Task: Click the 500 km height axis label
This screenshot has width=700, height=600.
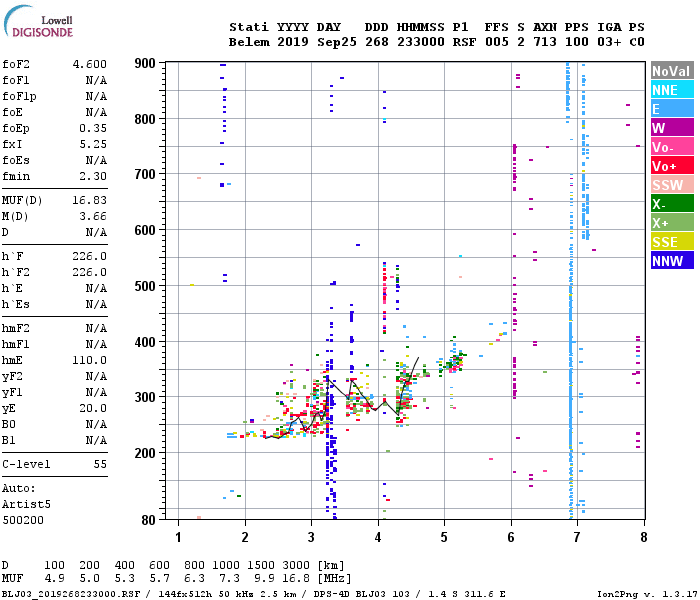Action: pos(145,286)
